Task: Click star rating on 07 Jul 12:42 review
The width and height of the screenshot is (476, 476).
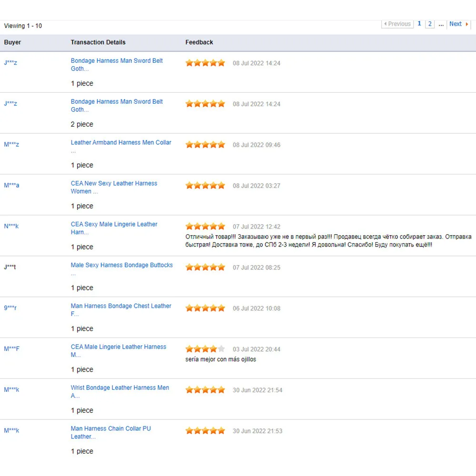Action: tap(205, 226)
